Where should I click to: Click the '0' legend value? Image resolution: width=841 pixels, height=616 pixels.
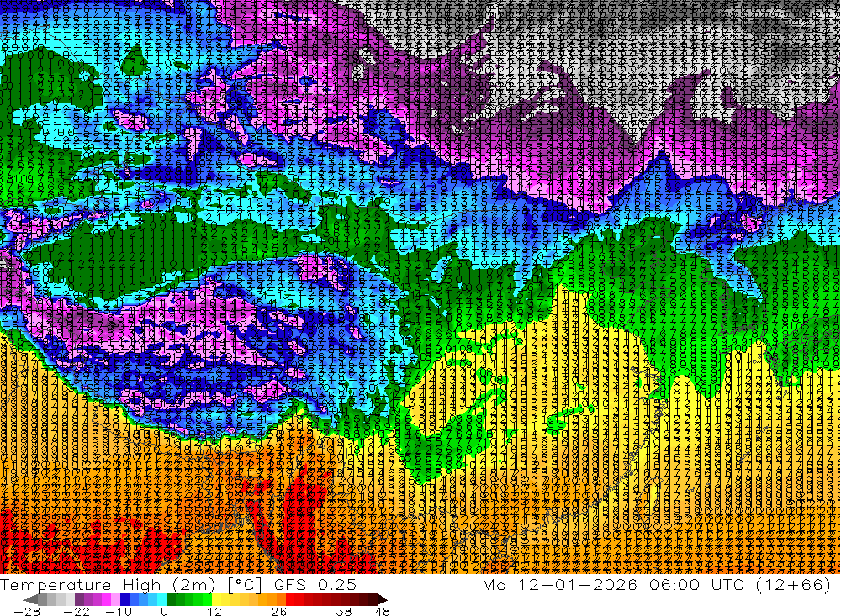(164, 611)
